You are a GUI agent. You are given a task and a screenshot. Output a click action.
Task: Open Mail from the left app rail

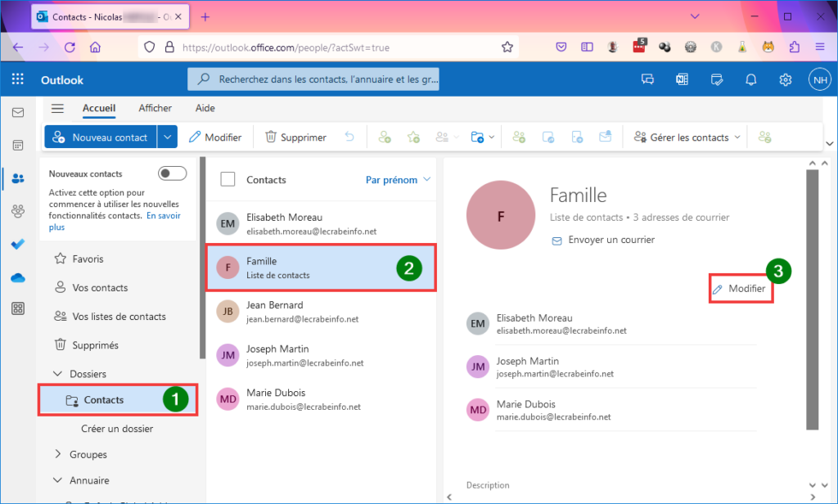(x=18, y=112)
